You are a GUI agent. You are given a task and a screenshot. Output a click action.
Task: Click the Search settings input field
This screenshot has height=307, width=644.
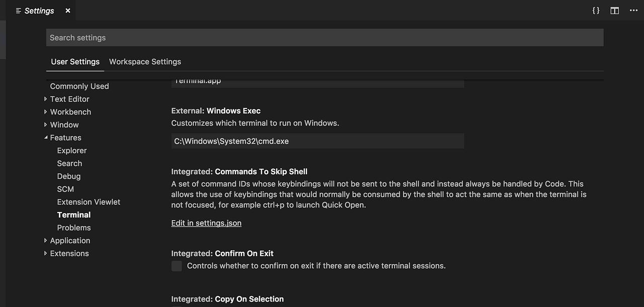coord(325,37)
